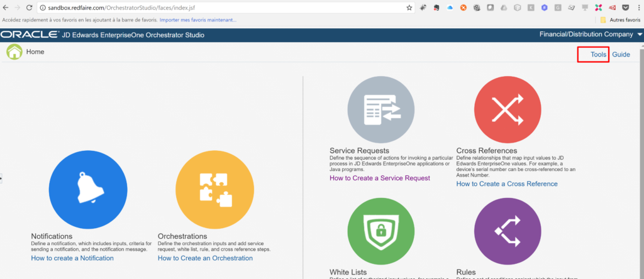
Task: Reload the page with refresh icon
Action: tap(29, 8)
